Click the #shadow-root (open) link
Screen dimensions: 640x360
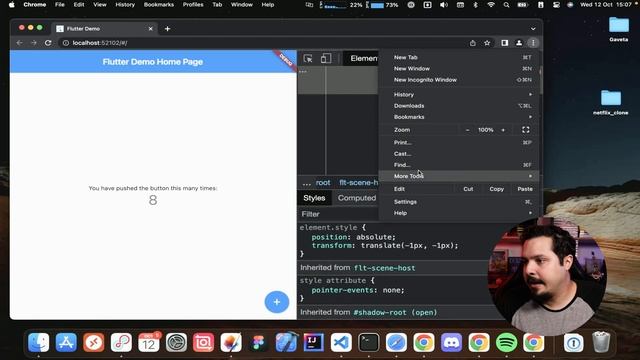[x=395, y=312]
